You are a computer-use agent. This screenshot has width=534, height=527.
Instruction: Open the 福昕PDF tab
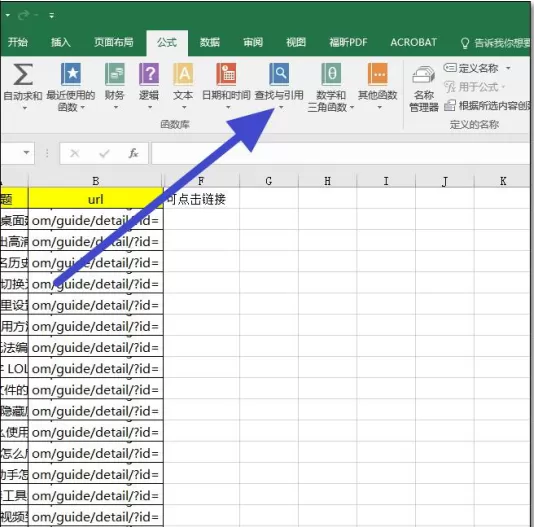[348, 42]
